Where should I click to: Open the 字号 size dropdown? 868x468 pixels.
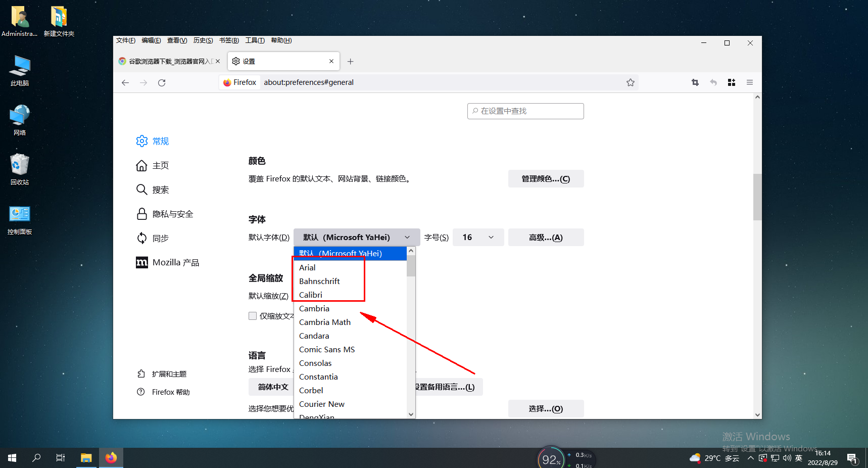coord(478,238)
